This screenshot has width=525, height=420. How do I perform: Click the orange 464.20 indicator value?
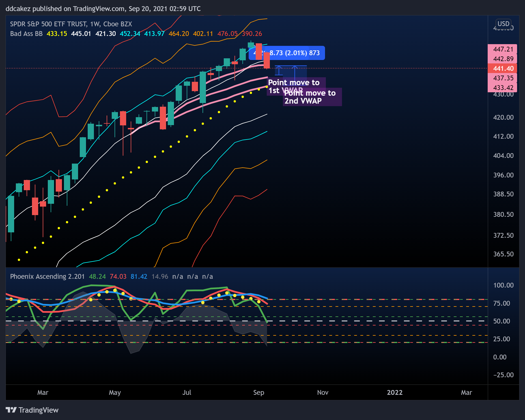coord(179,34)
